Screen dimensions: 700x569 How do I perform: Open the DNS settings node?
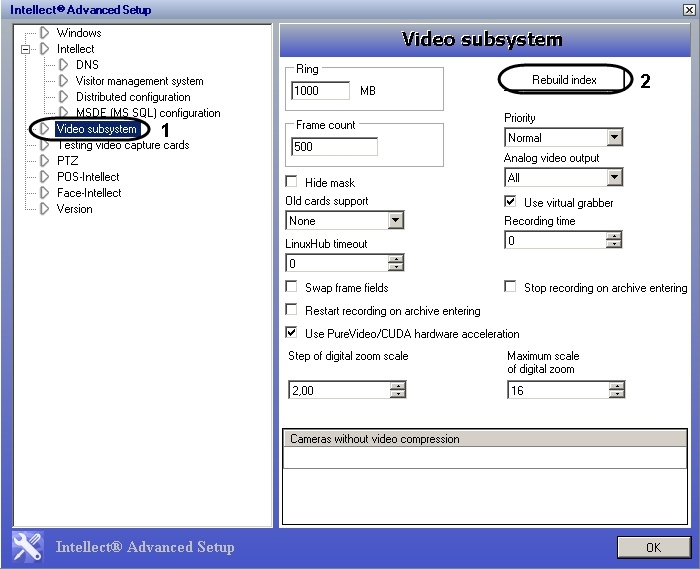pyautogui.click(x=87, y=65)
